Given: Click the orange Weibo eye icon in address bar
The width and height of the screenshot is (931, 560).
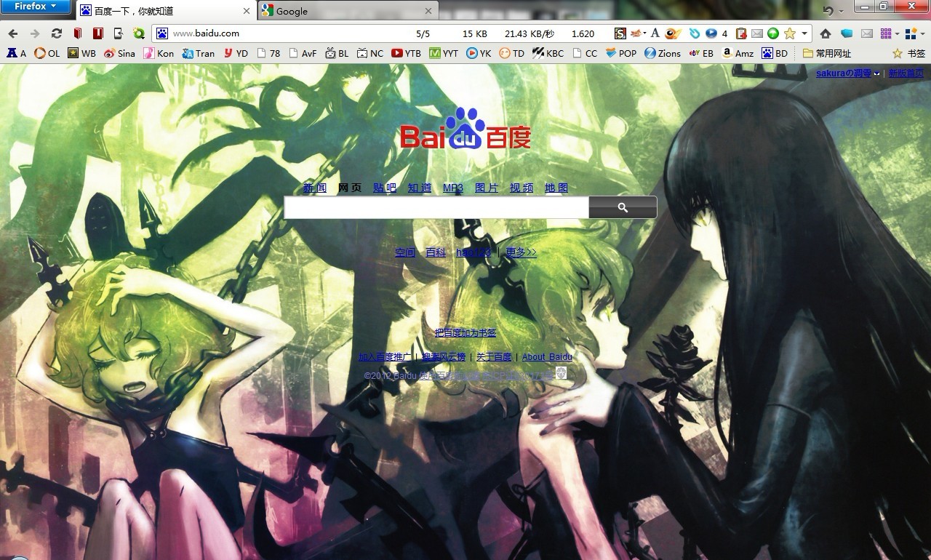Looking at the screenshot, I should (x=673, y=33).
